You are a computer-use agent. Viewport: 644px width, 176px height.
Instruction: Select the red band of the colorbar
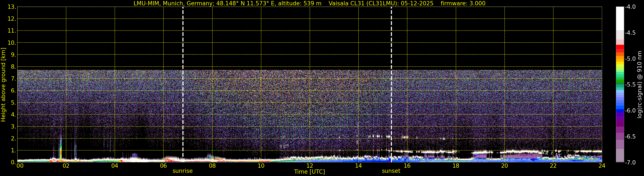pos(620,47)
